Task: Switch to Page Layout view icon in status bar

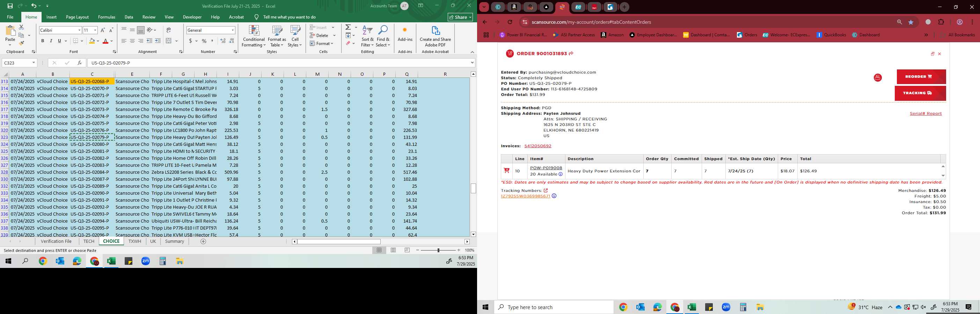Action: coord(393,250)
